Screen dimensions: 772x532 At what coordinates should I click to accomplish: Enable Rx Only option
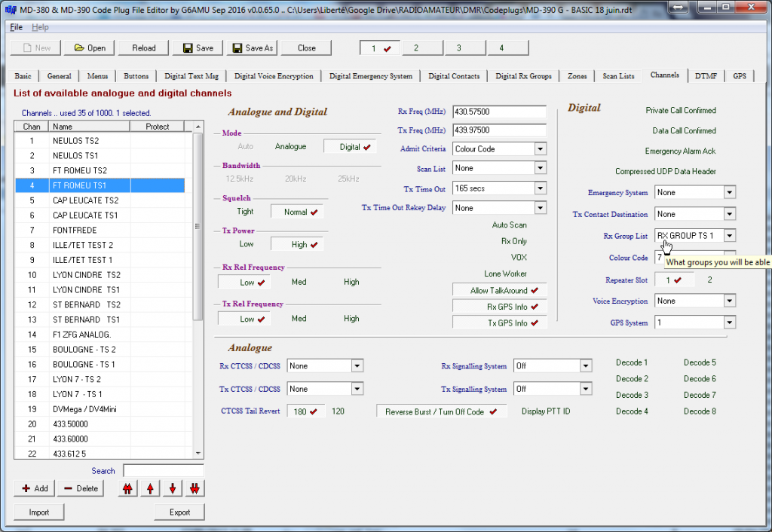(513, 241)
